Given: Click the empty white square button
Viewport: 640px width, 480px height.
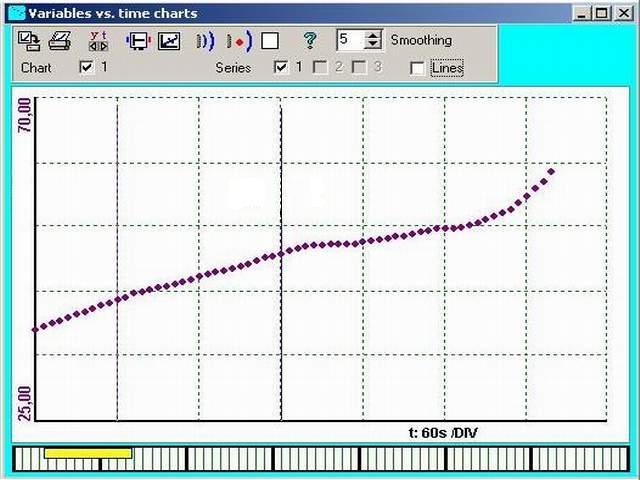Looking at the screenshot, I should [x=270, y=41].
